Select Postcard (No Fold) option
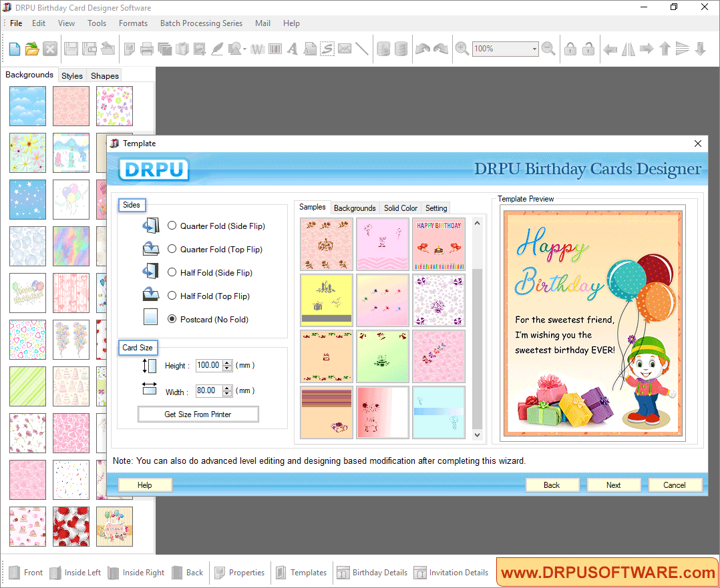The width and height of the screenshot is (720, 588). pyautogui.click(x=172, y=319)
